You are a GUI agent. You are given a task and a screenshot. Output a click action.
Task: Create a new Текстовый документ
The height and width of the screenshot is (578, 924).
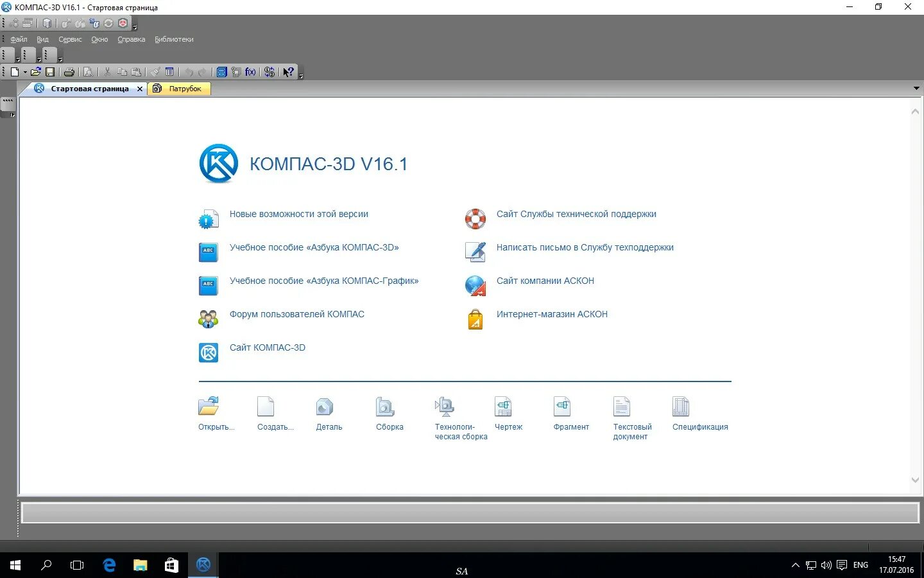pyautogui.click(x=622, y=407)
